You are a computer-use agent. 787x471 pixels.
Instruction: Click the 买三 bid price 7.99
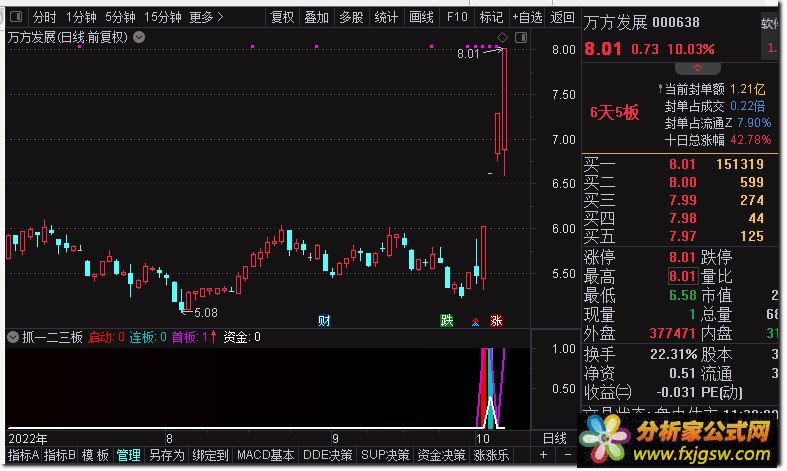coord(682,200)
